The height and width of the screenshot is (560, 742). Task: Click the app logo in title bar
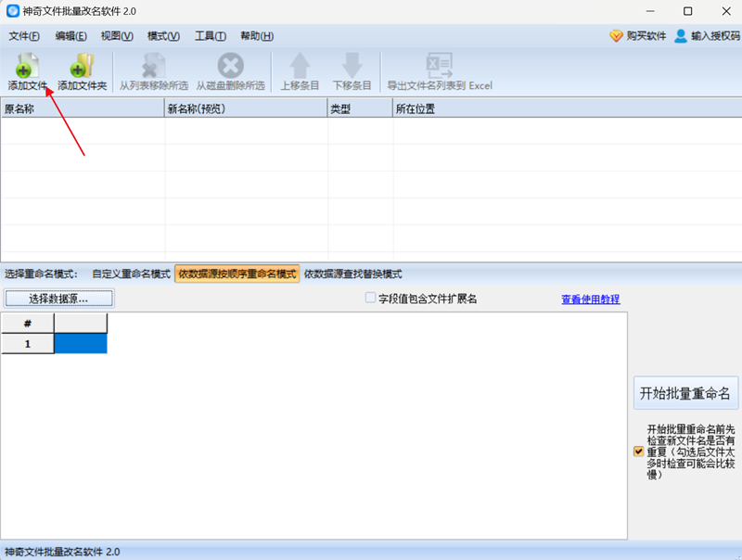13,11
